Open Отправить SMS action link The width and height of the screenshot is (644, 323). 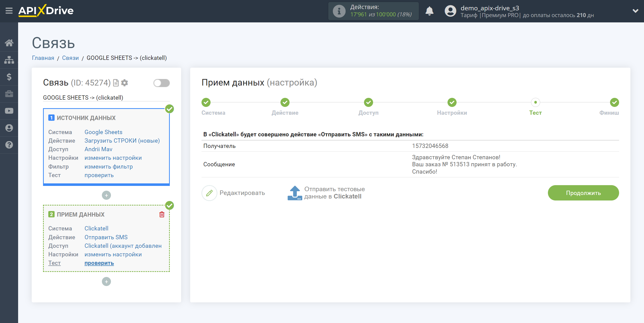(106, 237)
